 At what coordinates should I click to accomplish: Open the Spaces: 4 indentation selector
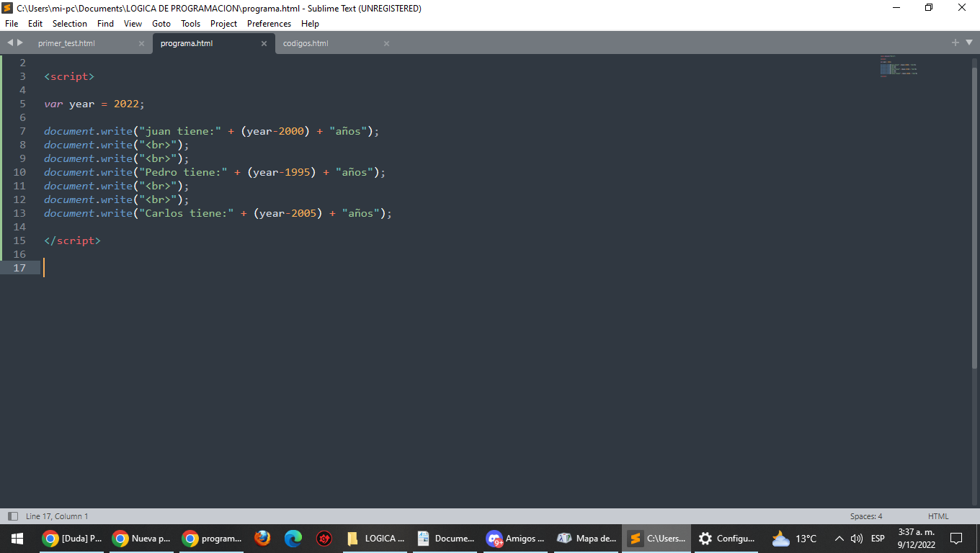click(x=866, y=516)
